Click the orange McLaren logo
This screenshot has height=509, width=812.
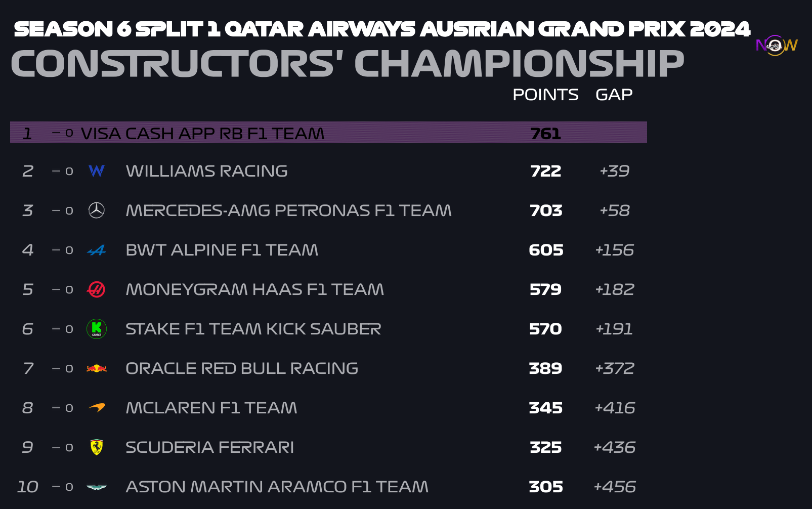97,408
